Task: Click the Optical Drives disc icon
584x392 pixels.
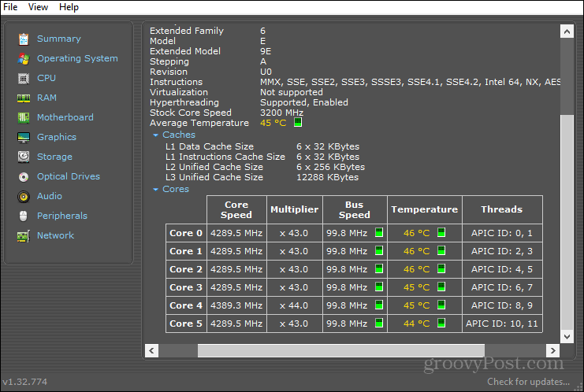Action: click(24, 176)
